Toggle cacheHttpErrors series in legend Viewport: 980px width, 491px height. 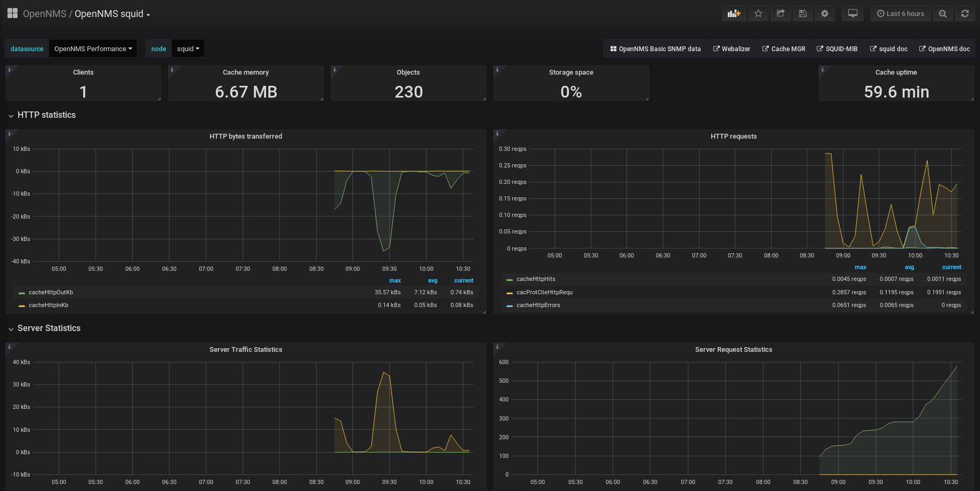(538, 305)
